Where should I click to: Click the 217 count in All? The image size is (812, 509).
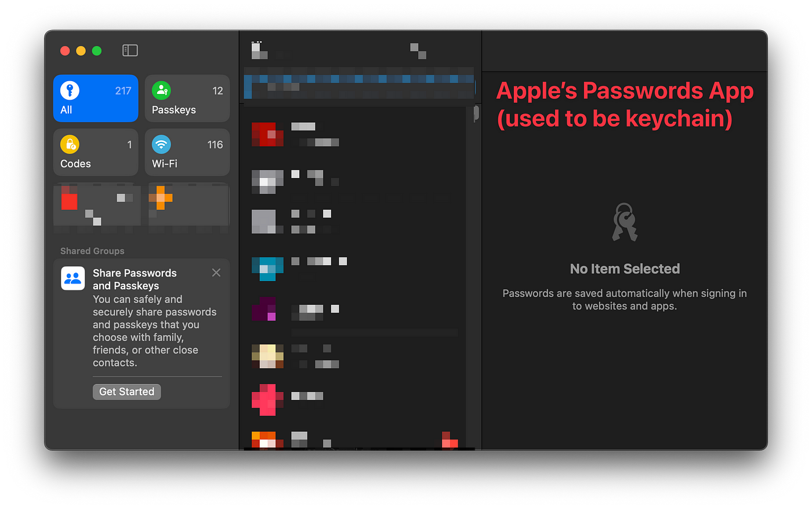coord(123,91)
